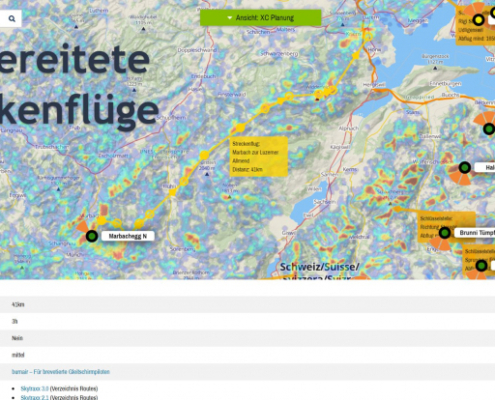Click the magnifier search icon
The image size is (495, 400).
coord(12,19)
